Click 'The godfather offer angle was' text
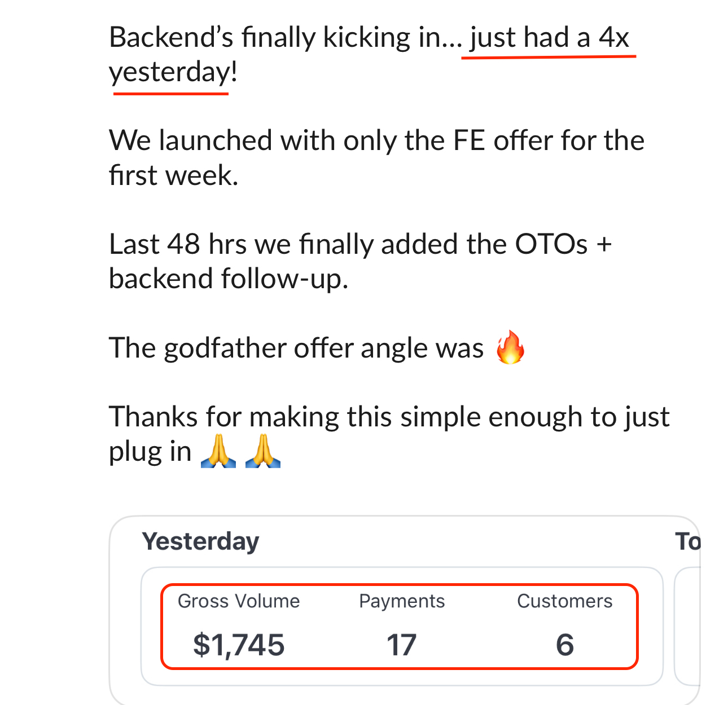Viewport: 728px width, 705px height. click(296, 348)
